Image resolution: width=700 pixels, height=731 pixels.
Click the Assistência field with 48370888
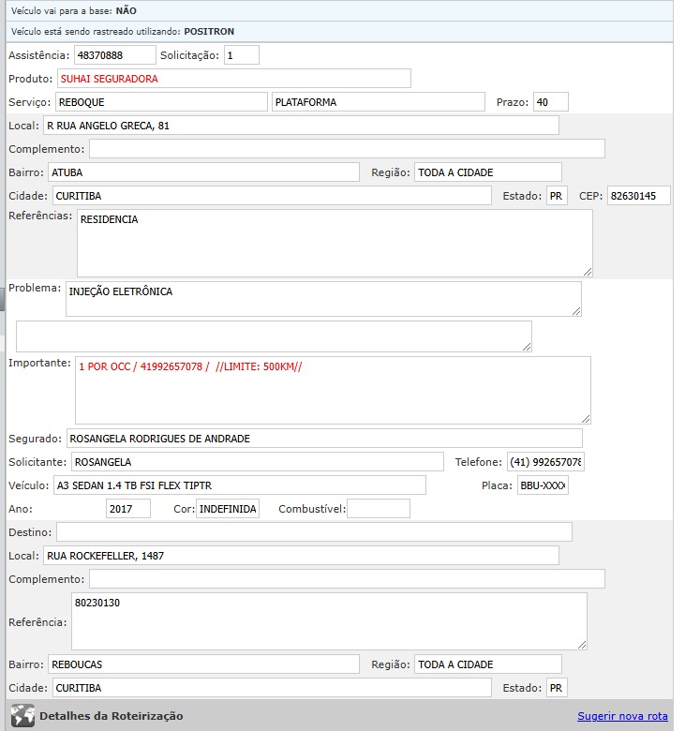114,55
